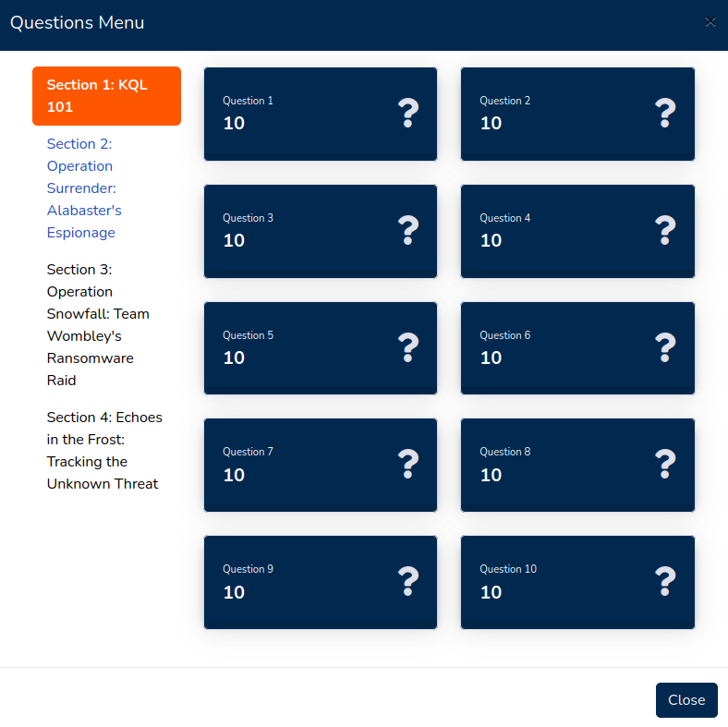
Task: Click the question mark icon on Question 2
Action: [665, 114]
